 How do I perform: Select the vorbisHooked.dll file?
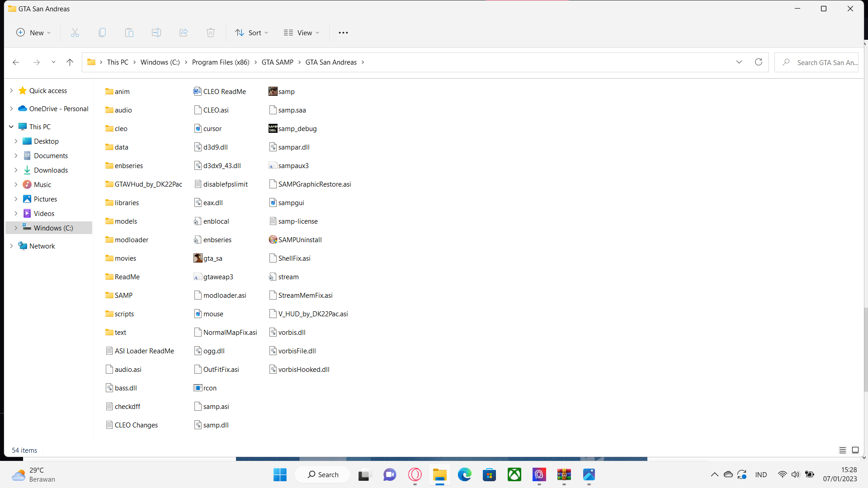pos(299,369)
